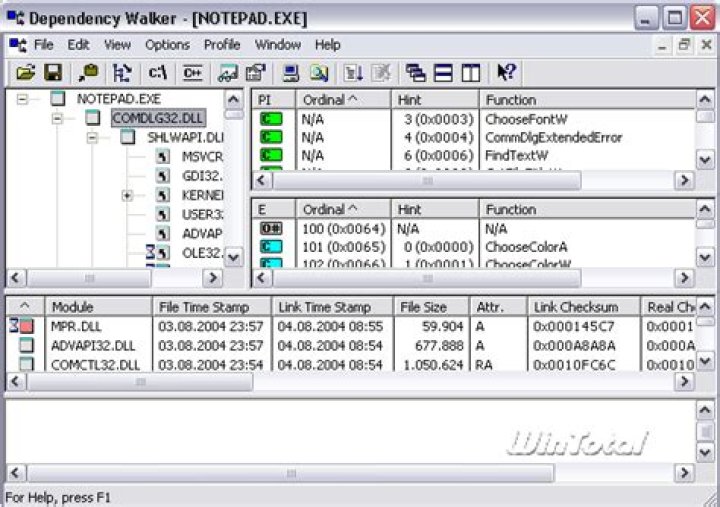This screenshot has height=507, width=720.
Task: Open System Information computer icon
Action: point(291,73)
